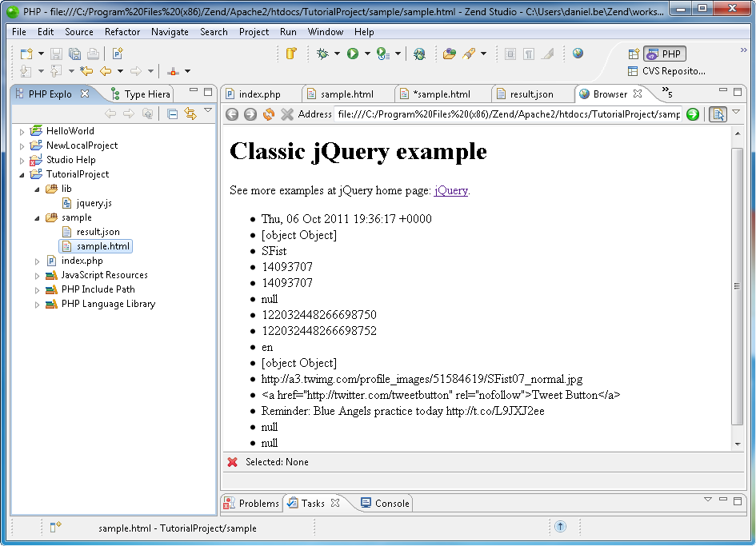Click the browser vertical scrollbar thumb

pyautogui.click(x=737, y=286)
